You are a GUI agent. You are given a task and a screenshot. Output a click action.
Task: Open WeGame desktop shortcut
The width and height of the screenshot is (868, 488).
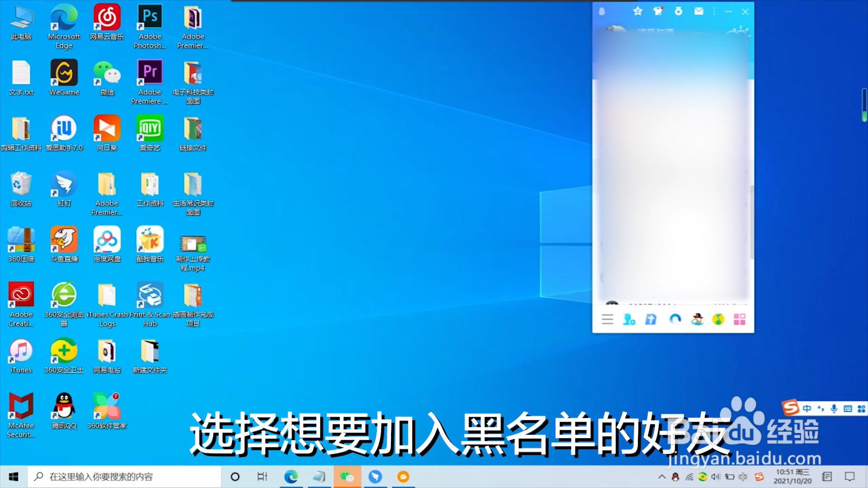coord(64,77)
